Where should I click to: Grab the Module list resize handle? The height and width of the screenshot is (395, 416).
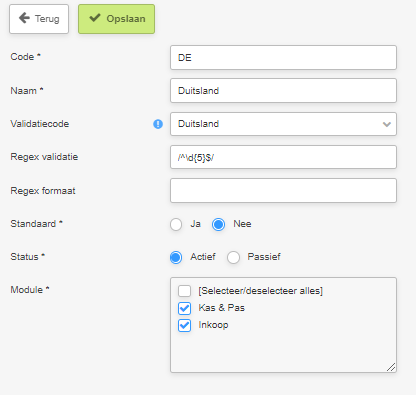coord(391,367)
